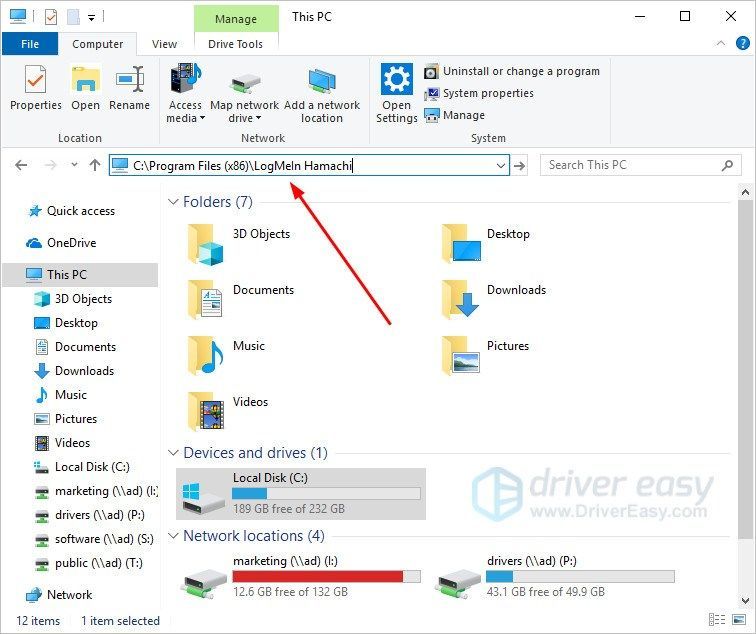Collapse the ribbon with the caret arrow

(720, 43)
